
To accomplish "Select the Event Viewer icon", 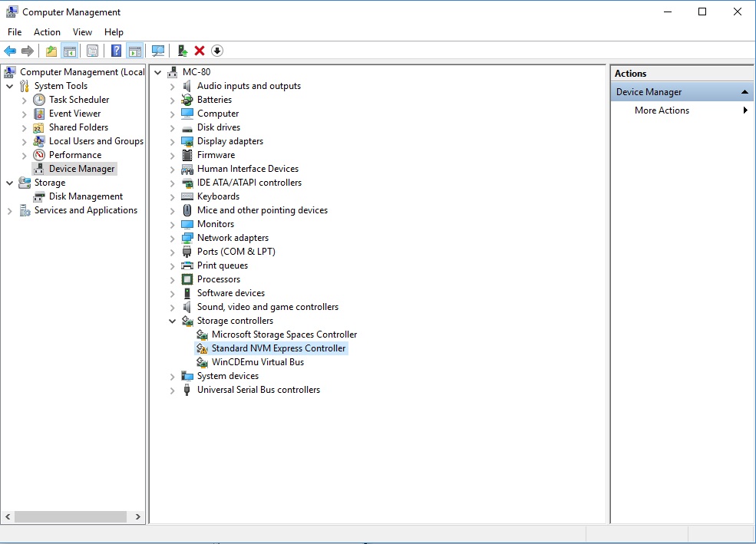I will click(39, 114).
